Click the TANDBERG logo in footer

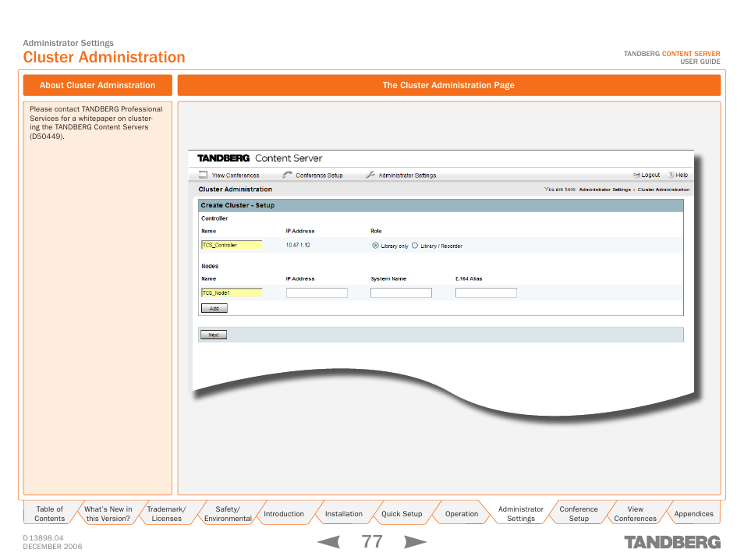(x=672, y=542)
